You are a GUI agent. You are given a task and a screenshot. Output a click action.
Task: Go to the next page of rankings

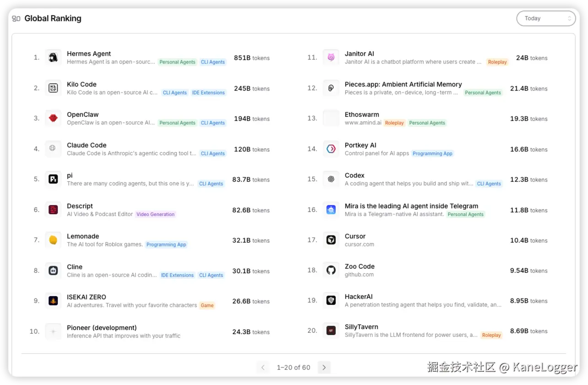coord(324,367)
